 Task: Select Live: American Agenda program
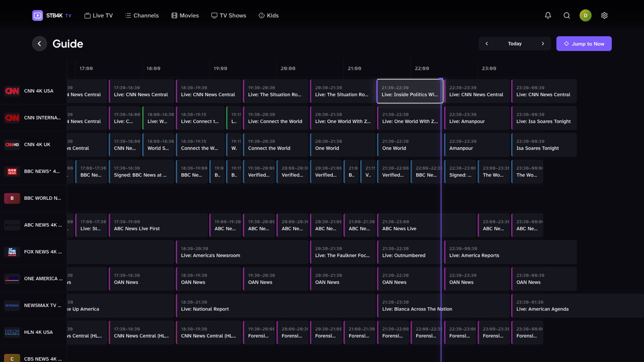click(x=578, y=306)
